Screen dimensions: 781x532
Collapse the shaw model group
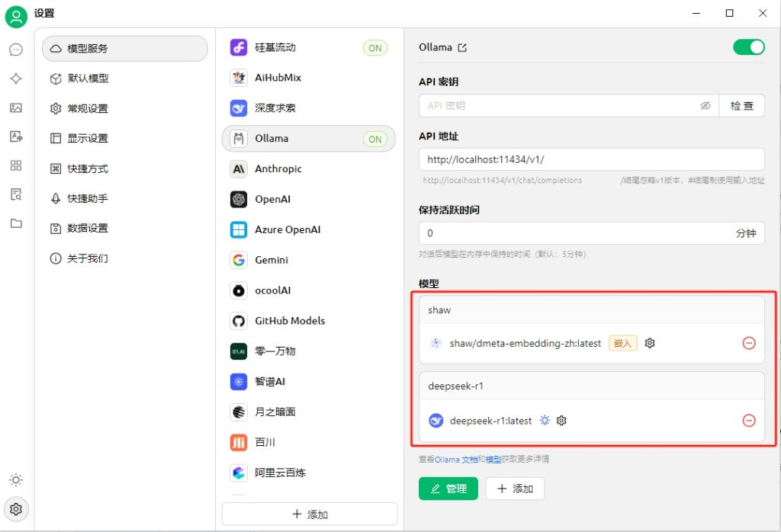592,310
